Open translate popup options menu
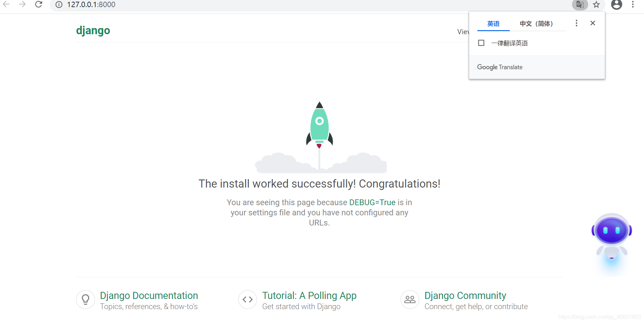This screenshot has width=644, height=323. [x=576, y=23]
